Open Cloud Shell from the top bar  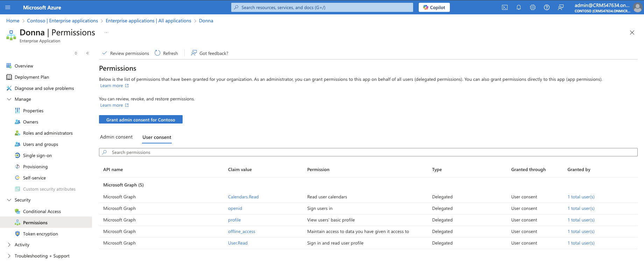[x=505, y=7]
